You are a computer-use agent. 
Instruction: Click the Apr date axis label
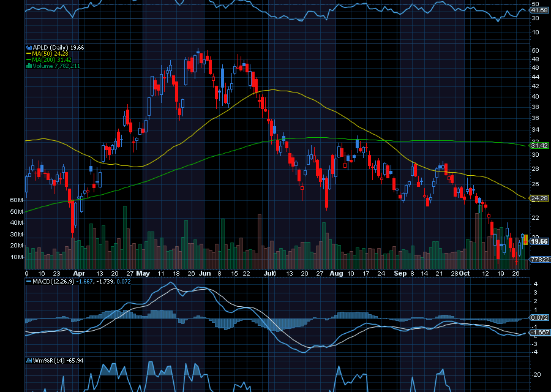[x=79, y=274]
